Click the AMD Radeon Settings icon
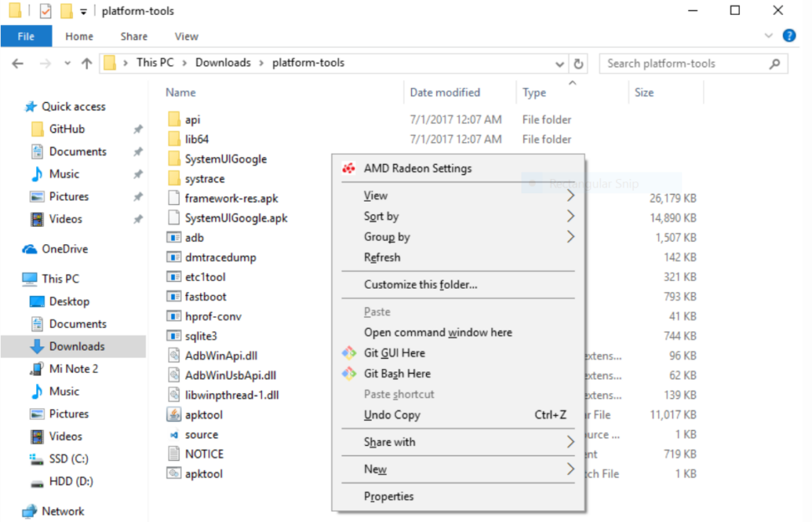This screenshot has width=812, height=522. pos(348,168)
